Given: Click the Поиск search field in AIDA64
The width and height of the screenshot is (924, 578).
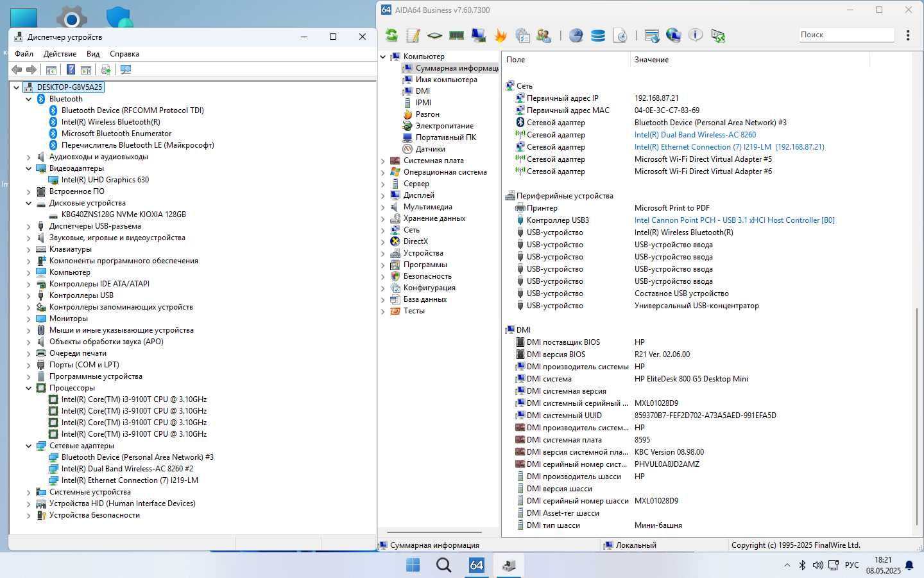Looking at the screenshot, I should point(846,35).
